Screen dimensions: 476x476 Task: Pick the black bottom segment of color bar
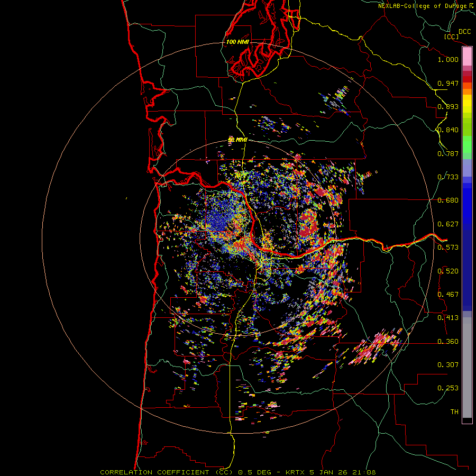pos(467,420)
